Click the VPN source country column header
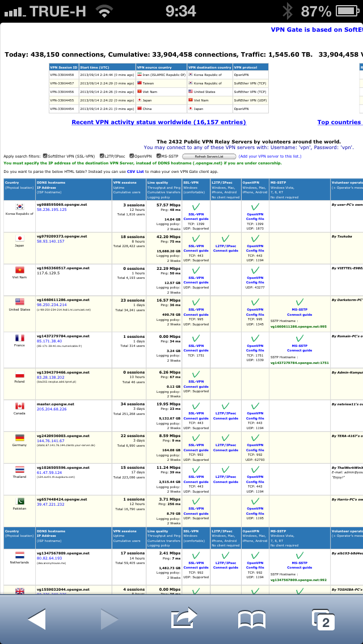Image resolution: width=363 pixels, height=644 pixels. [161, 67]
